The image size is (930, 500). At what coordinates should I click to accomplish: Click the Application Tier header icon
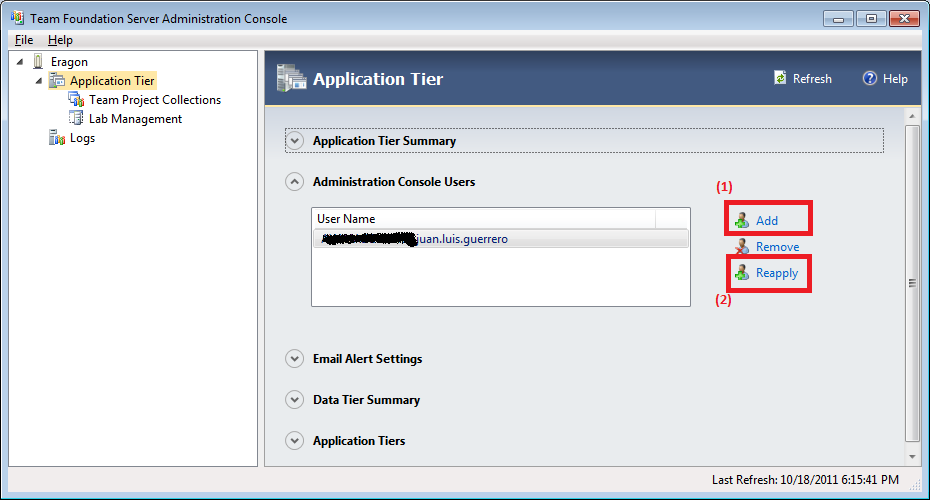(291, 78)
